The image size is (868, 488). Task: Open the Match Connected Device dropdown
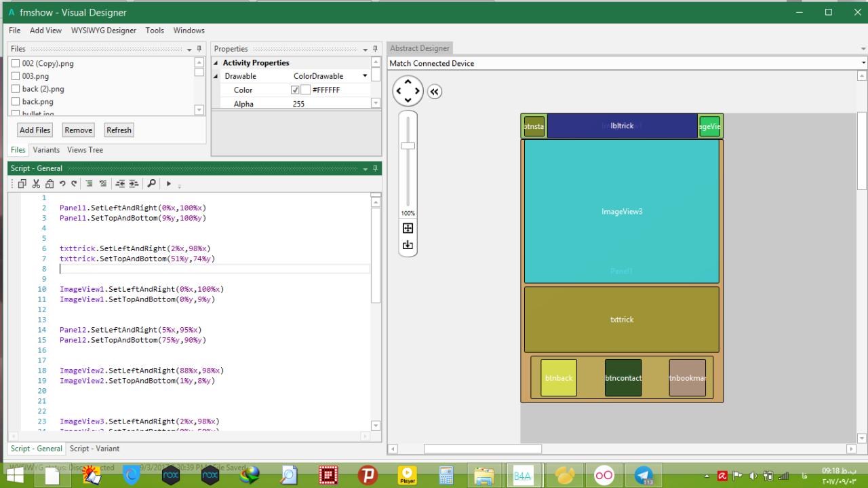[x=863, y=63]
